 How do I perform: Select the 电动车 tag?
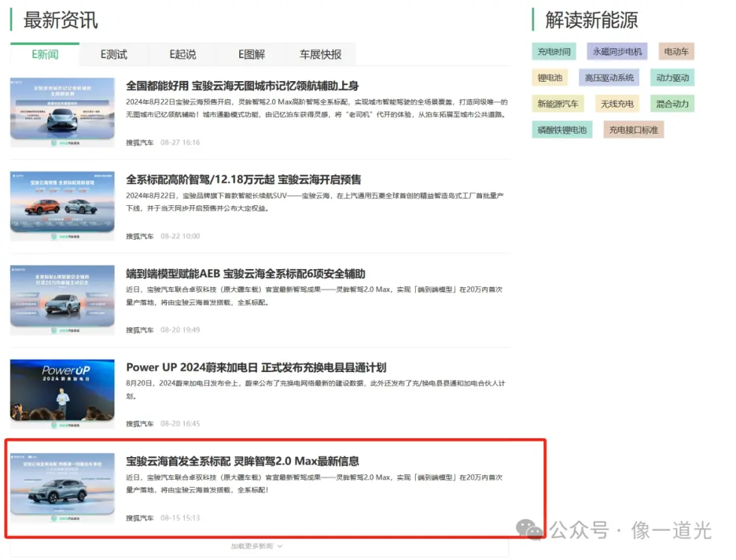(676, 52)
